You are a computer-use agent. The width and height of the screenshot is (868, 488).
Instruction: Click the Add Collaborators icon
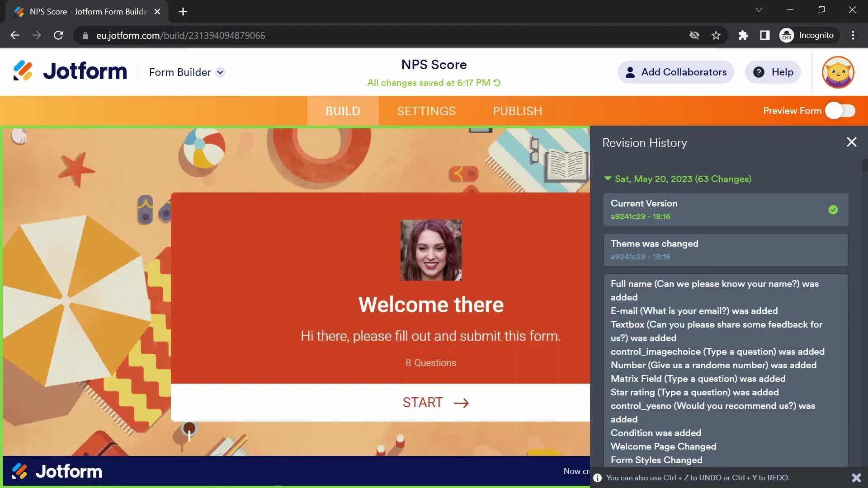tap(630, 71)
